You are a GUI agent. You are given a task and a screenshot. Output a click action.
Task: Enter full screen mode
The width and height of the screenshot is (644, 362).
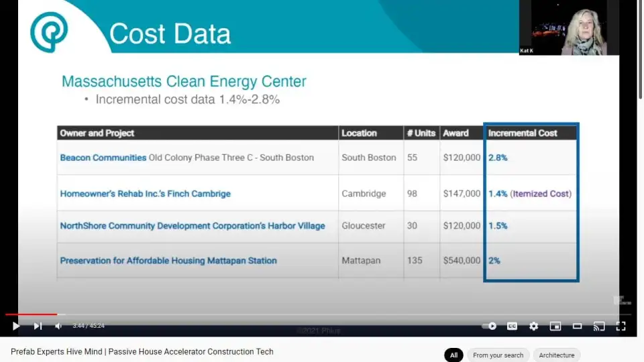tap(621, 326)
